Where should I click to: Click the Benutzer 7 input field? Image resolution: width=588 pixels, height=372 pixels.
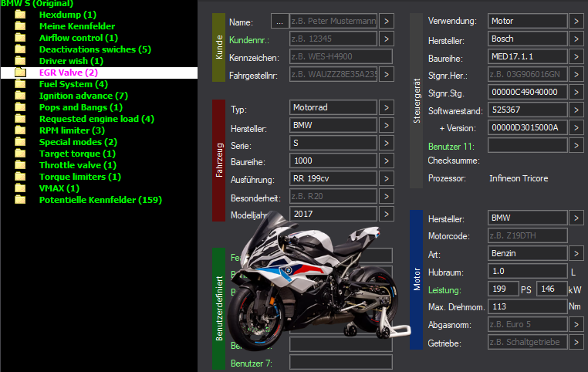pyautogui.click(x=341, y=362)
